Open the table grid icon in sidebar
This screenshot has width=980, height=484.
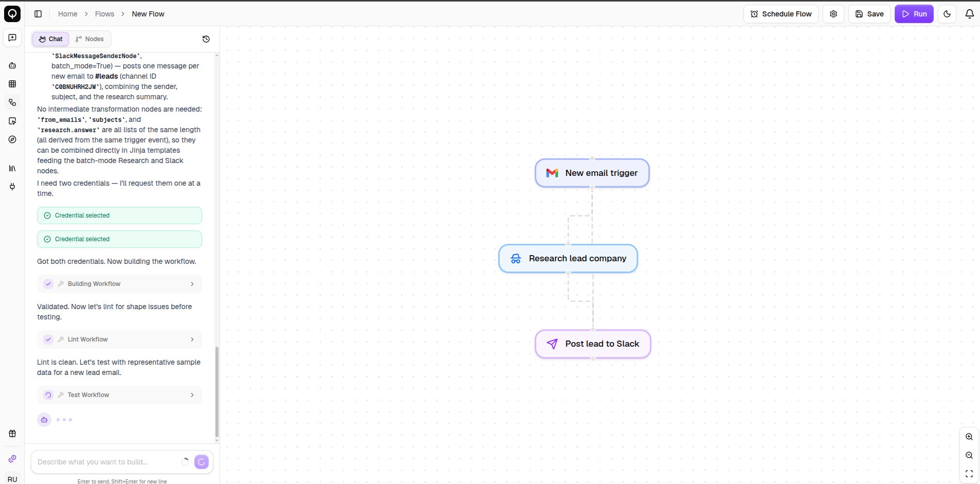tap(12, 84)
